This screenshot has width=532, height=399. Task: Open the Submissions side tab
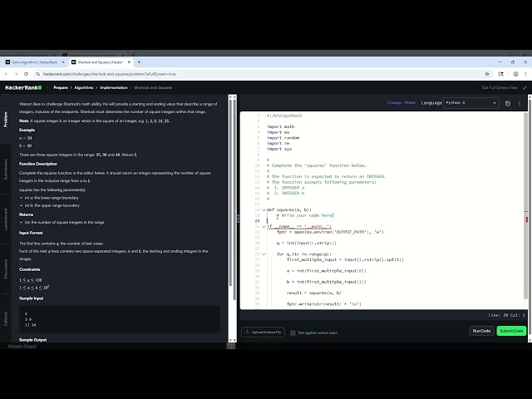(x=6, y=169)
